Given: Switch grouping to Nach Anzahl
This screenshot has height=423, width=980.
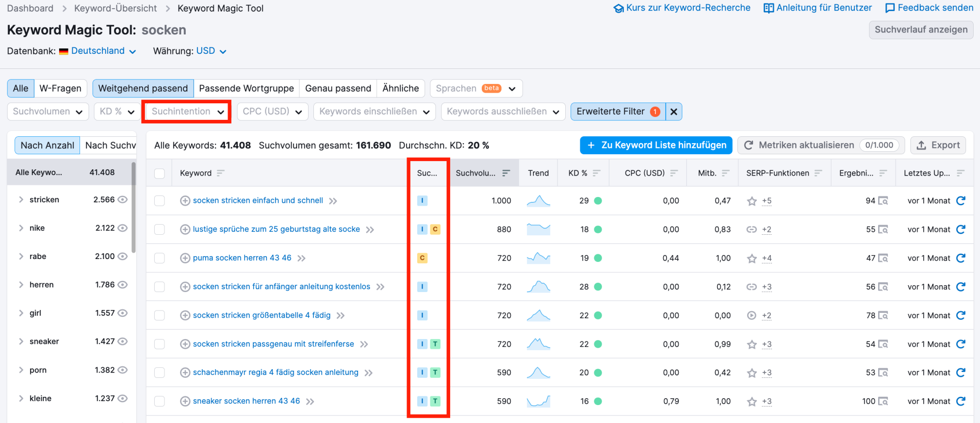Looking at the screenshot, I should pyautogui.click(x=47, y=146).
